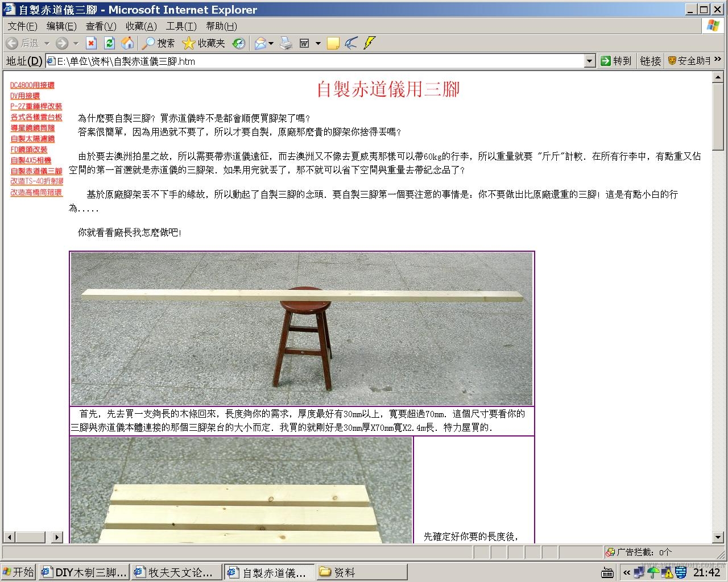This screenshot has width=728, height=582.
Task: Click the vertical scrollbar up arrow
Action: [717, 78]
